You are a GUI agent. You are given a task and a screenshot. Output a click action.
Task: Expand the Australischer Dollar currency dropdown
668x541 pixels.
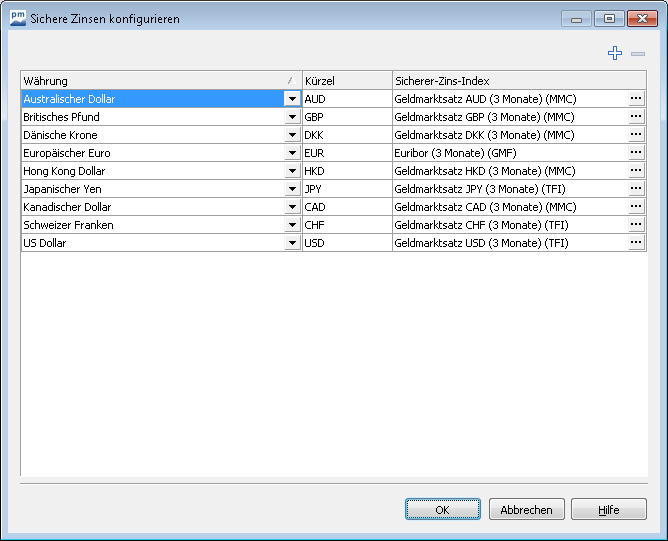point(292,99)
